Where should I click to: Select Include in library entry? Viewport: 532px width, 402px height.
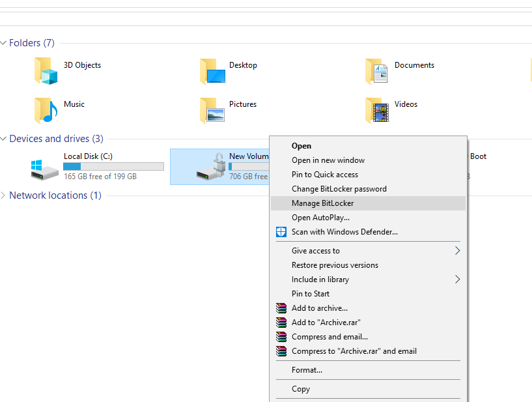tap(368, 279)
